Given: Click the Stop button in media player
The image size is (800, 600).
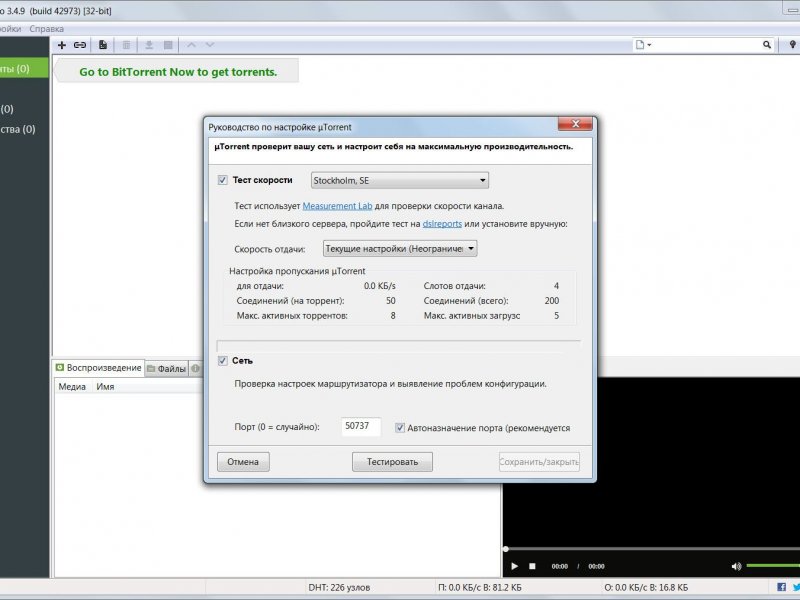Looking at the screenshot, I should point(532,566).
